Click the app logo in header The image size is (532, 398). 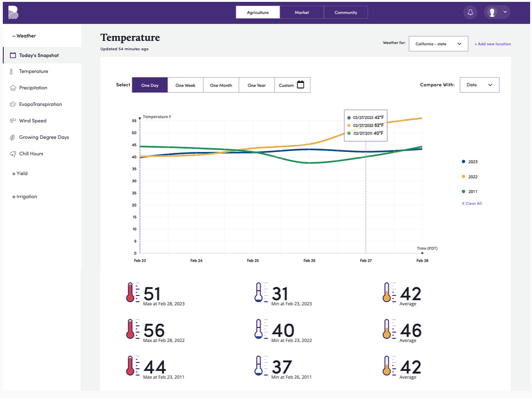point(13,12)
